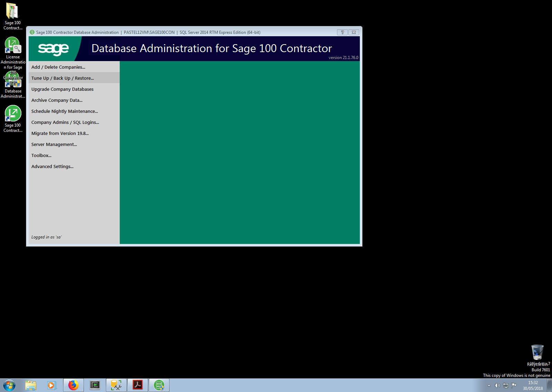
Task: Launch Sage 100 Contractor desktop shortcut
Action: pos(13,119)
